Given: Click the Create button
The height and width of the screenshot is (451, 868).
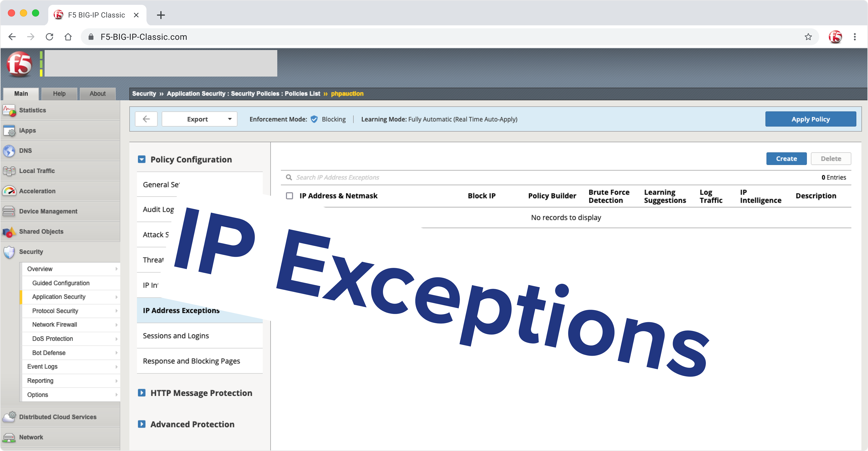Looking at the screenshot, I should click(x=786, y=158).
